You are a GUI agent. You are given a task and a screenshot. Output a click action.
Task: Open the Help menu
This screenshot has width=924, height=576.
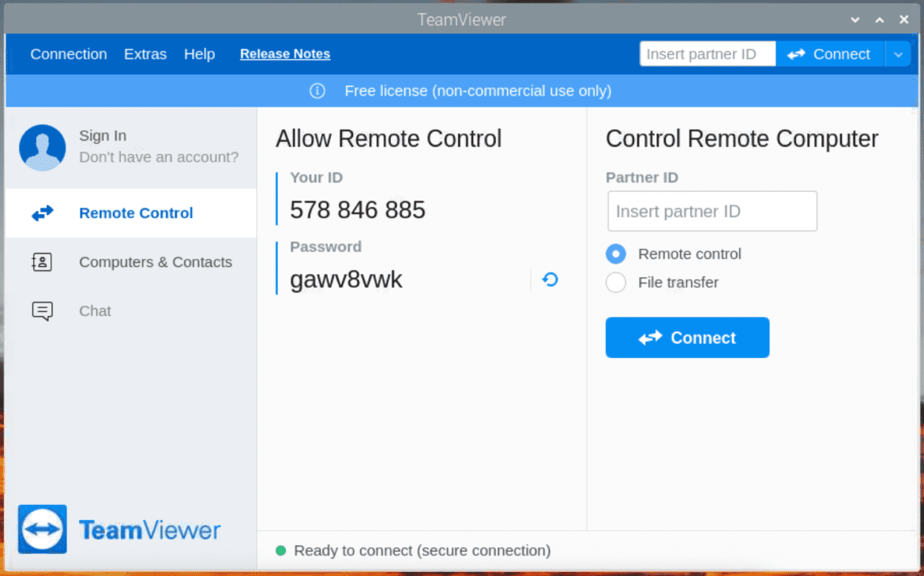tap(199, 54)
